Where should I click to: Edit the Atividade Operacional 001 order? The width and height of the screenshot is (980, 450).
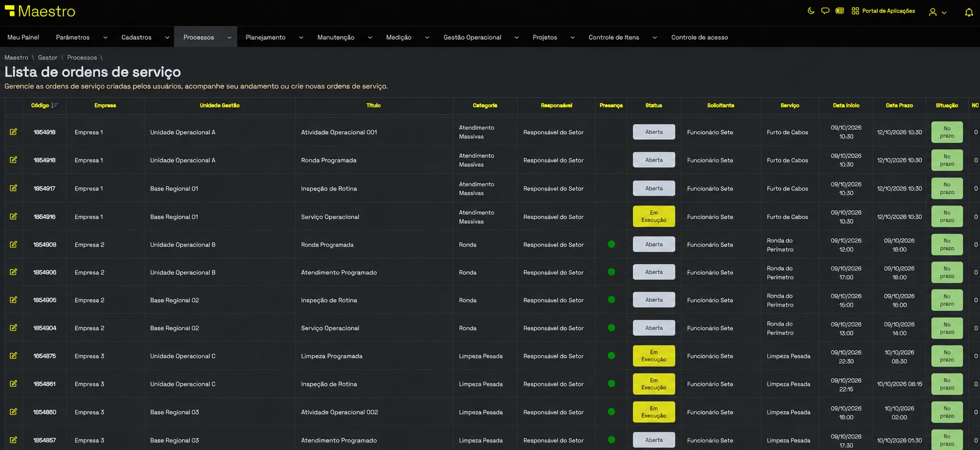click(x=13, y=132)
